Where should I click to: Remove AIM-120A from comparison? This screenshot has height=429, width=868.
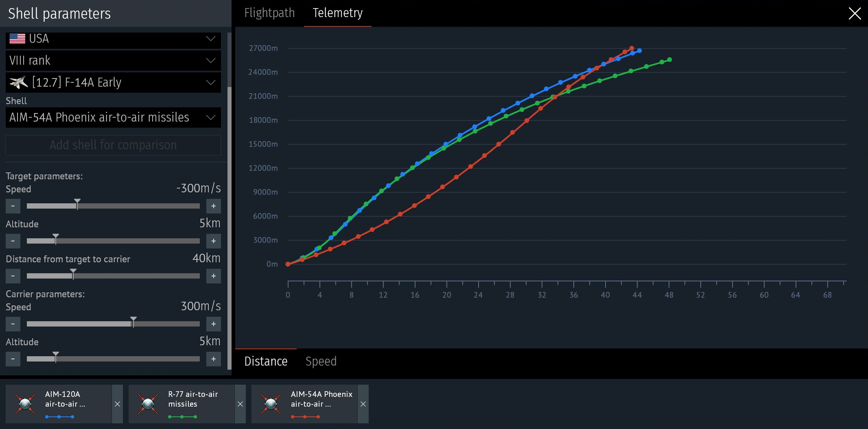click(117, 404)
